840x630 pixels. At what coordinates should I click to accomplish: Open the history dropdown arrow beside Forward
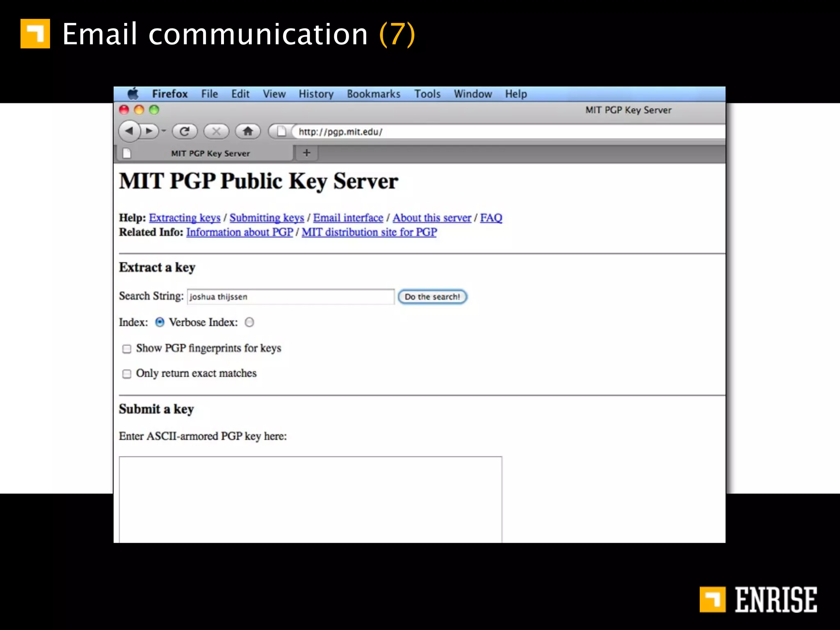coord(164,131)
